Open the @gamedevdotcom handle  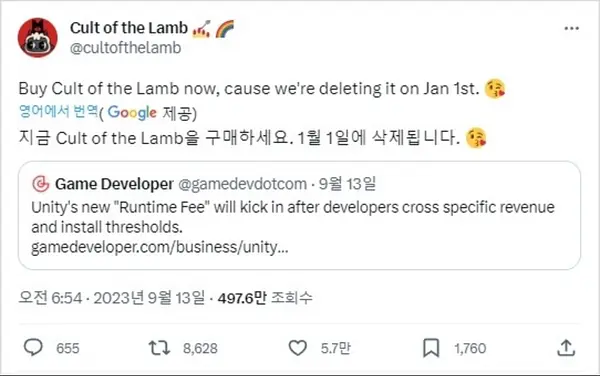[x=243, y=184]
